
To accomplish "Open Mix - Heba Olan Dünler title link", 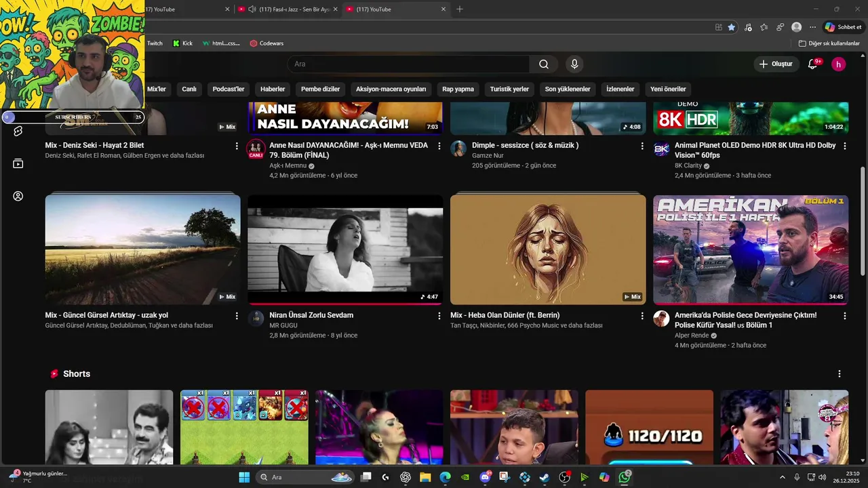I will pyautogui.click(x=505, y=315).
